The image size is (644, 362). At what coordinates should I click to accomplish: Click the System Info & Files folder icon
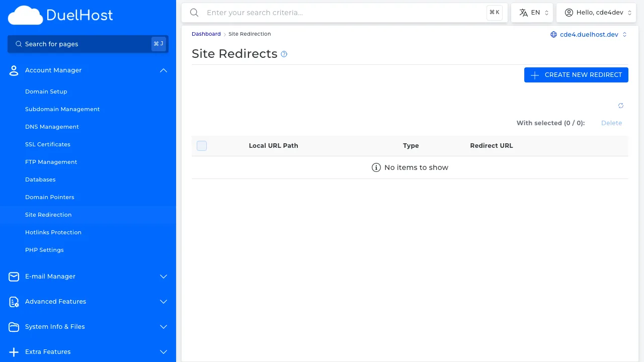(14, 327)
